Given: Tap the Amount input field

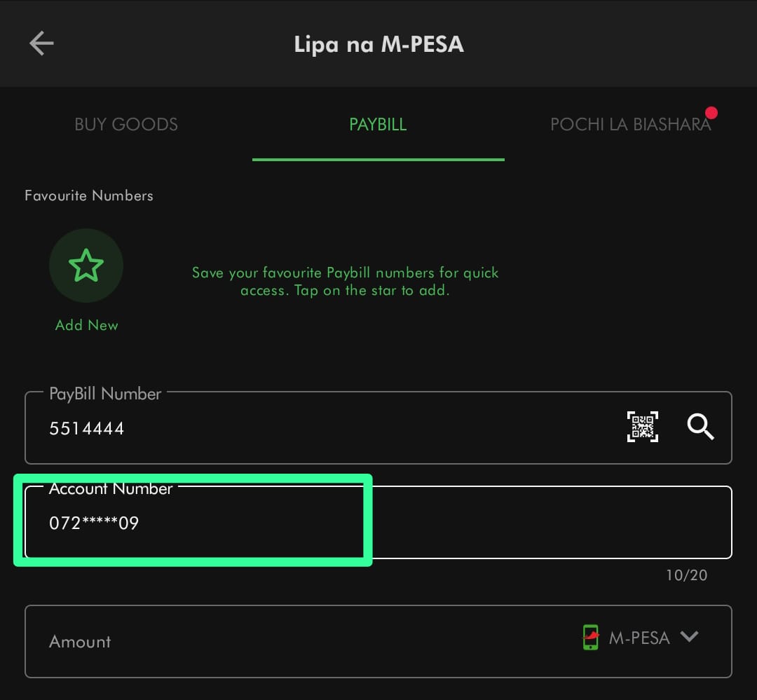Looking at the screenshot, I should pyautogui.click(x=280, y=642).
